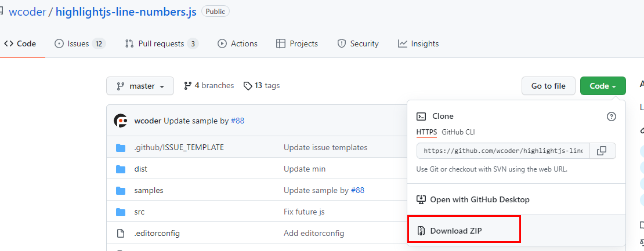
Task: Open the 'Add editorconfig' commit message
Action: point(314,234)
